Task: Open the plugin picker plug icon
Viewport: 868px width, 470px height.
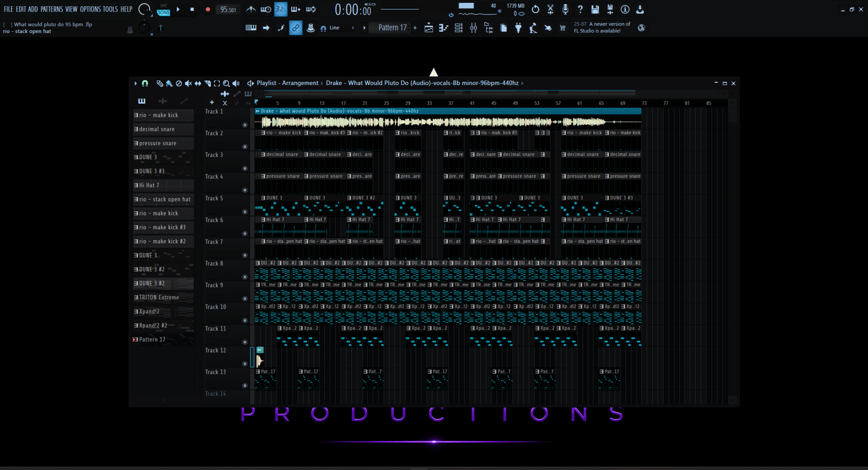Action: [x=518, y=28]
